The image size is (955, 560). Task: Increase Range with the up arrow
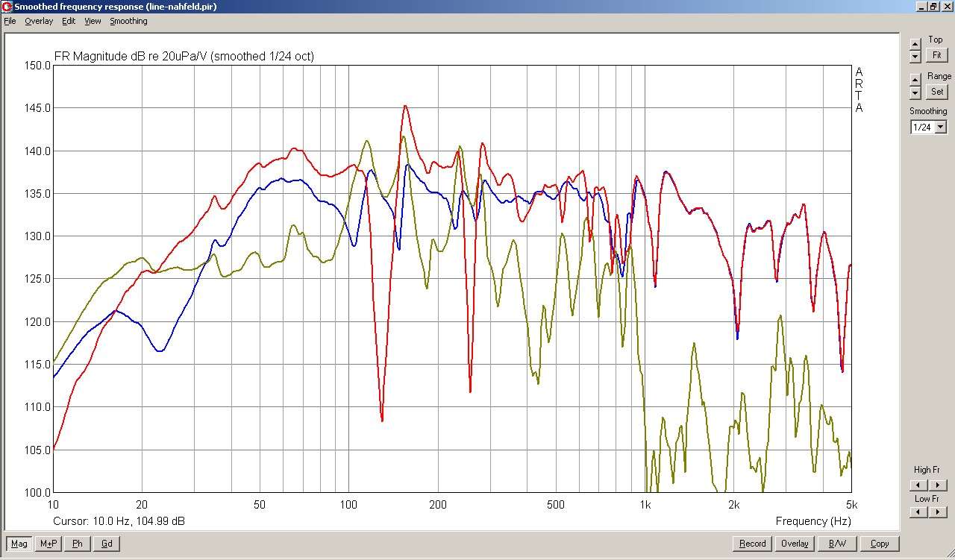pos(915,80)
